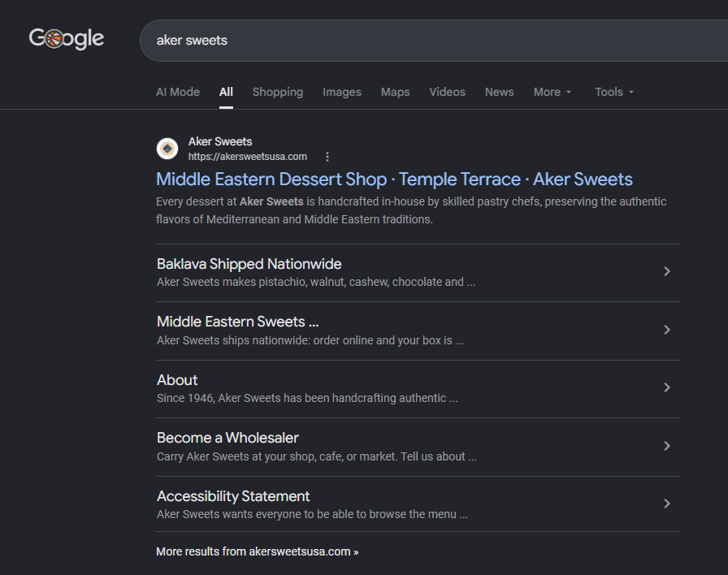
Task: Click the text 'Carry Aker Sweets at your shop, cafe'
Action: point(317,456)
